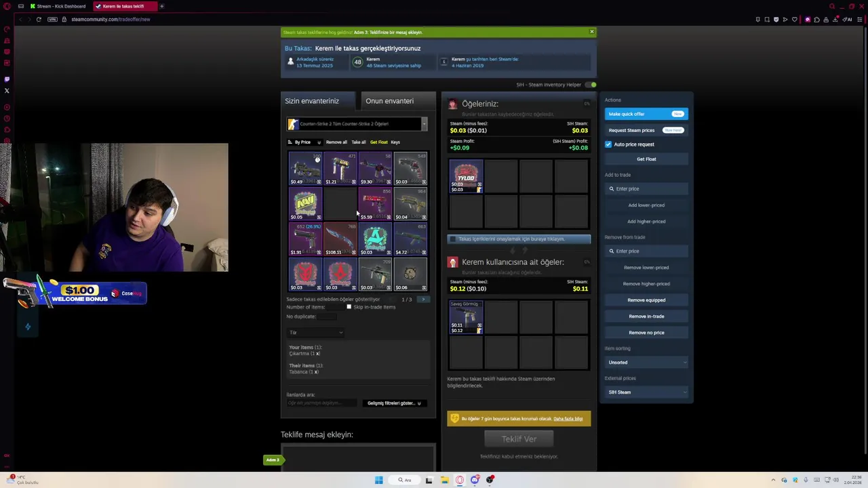Click the Add to trade price input field
This screenshot has height=488, width=868.
coord(646,189)
